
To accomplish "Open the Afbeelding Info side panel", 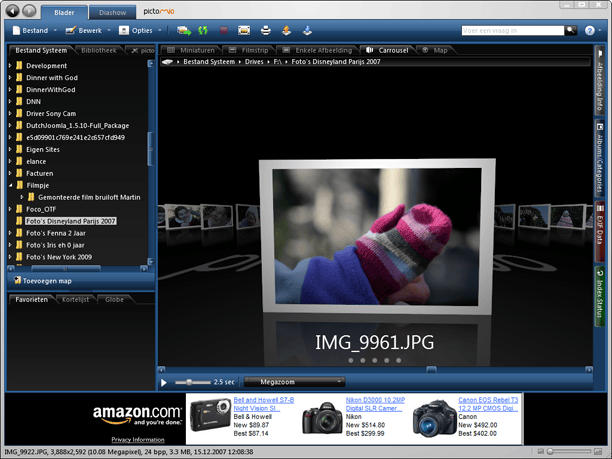I will 599,80.
